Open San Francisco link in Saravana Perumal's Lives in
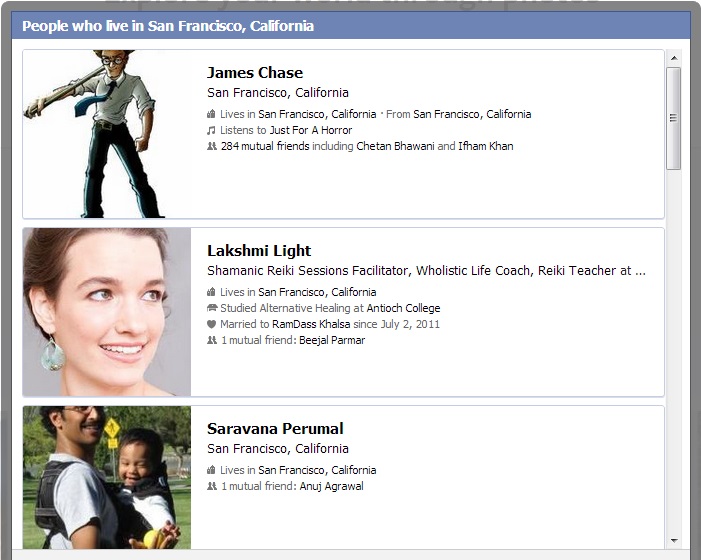701x560 pixels. 317,470
